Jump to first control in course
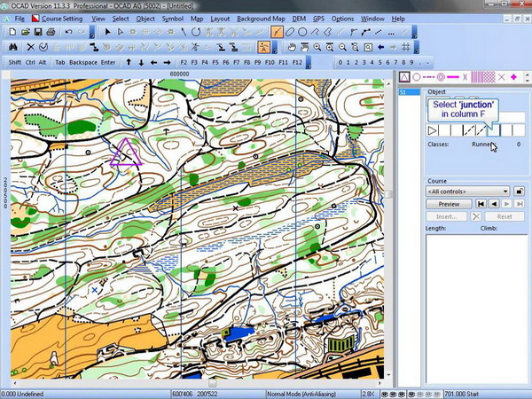This screenshot has height=399, width=532. point(481,204)
